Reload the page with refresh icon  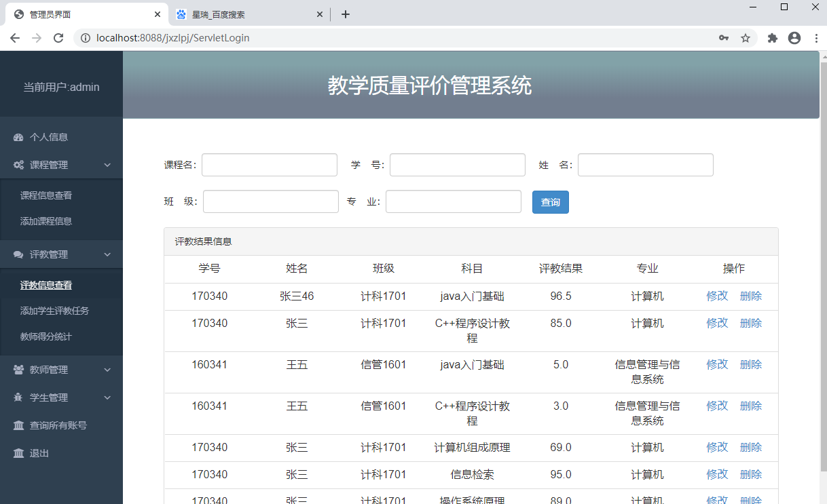(x=58, y=38)
